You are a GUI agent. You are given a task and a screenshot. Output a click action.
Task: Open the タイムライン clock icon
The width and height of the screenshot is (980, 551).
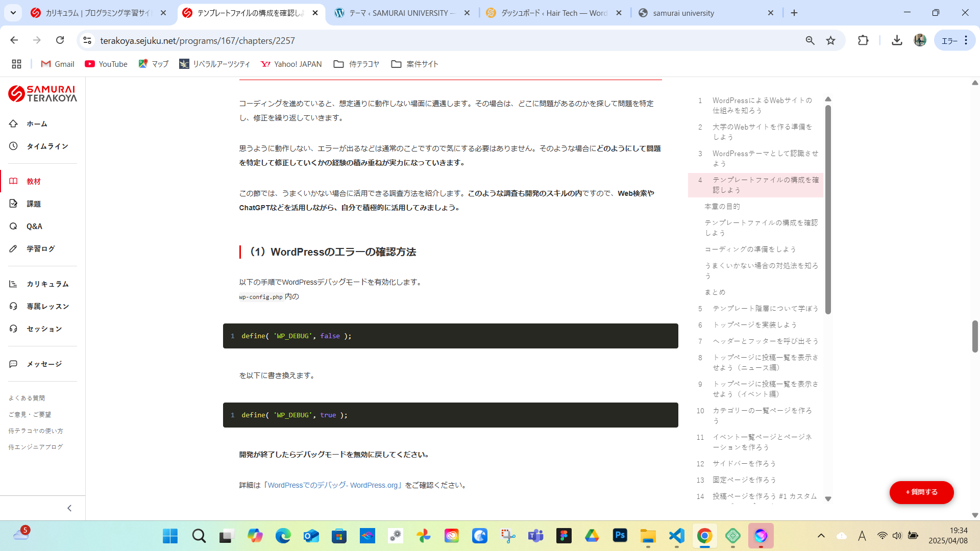tap(13, 146)
